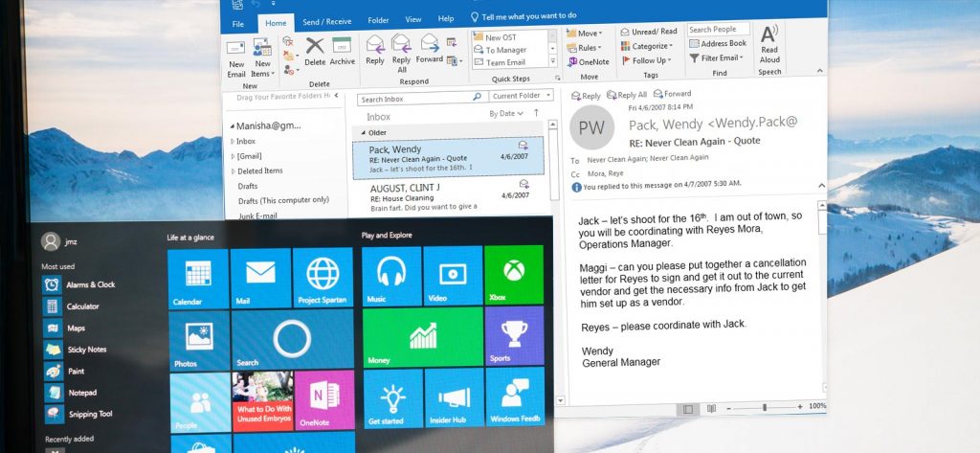Click the Search People field
The height and width of the screenshot is (453, 980).
(x=719, y=30)
